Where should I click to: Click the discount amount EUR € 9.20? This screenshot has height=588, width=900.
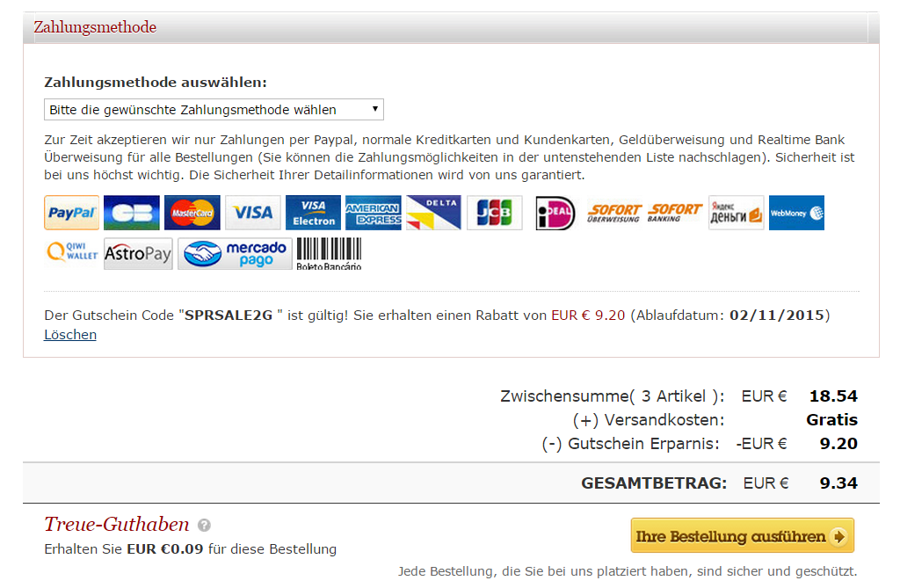point(588,316)
